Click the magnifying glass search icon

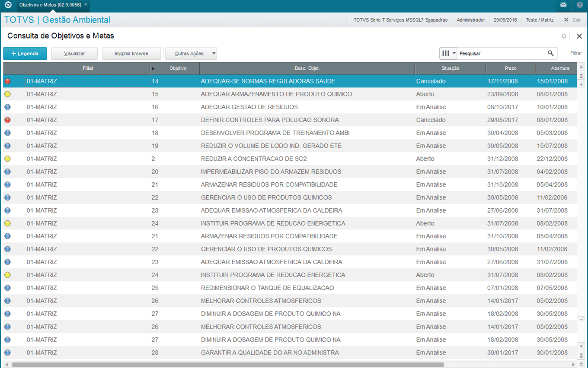550,53
